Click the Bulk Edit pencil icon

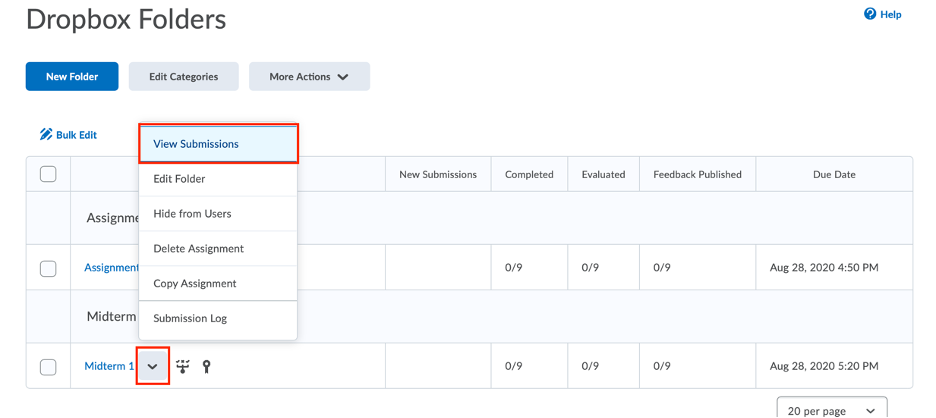pos(46,134)
